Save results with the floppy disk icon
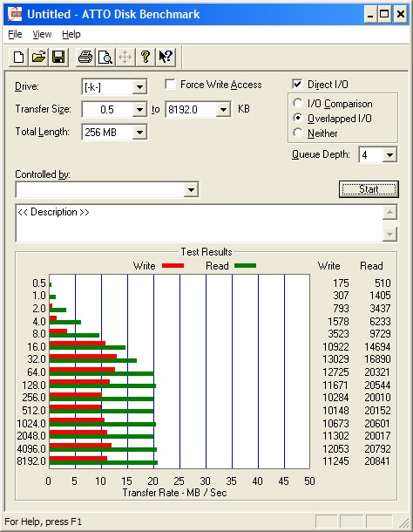 (58, 57)
